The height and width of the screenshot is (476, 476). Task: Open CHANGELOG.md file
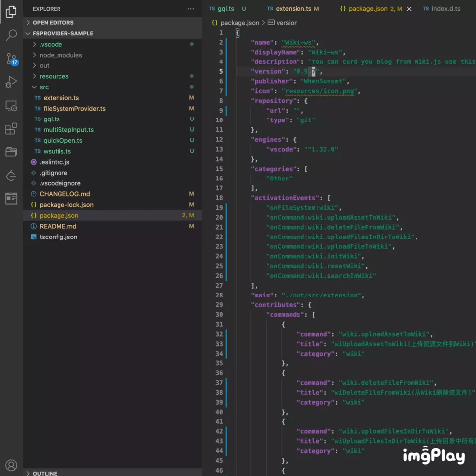tap(113, 194)
